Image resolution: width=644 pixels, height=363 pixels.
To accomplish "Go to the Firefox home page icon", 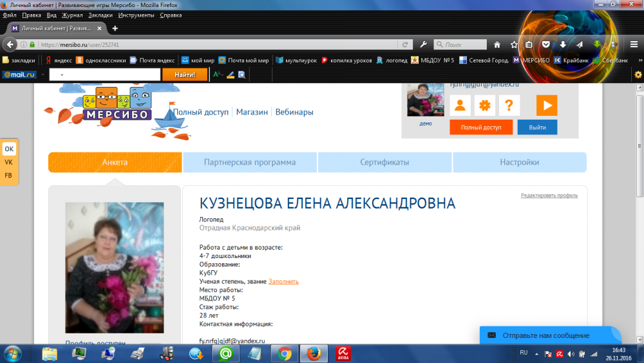I will click(x=497, y=44).
